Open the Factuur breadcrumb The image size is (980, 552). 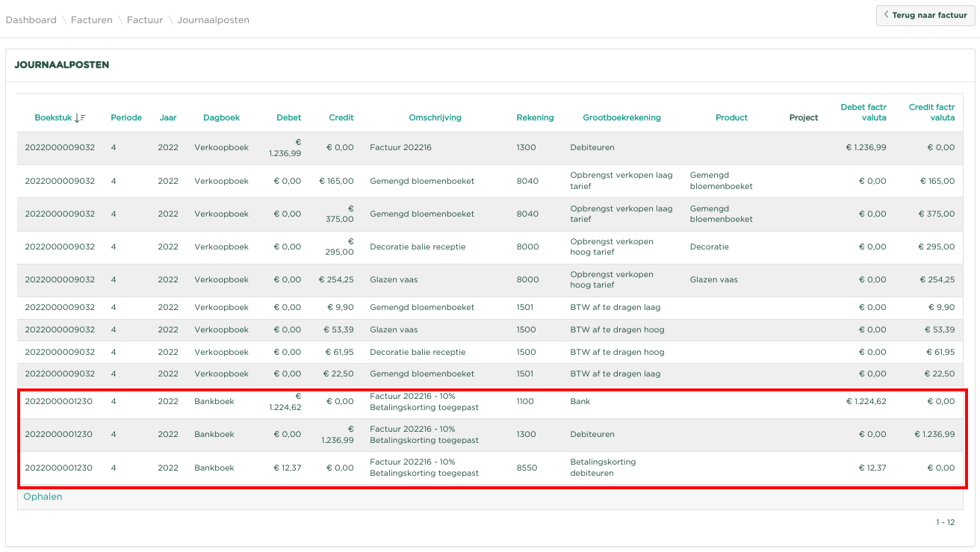(x=145, y=20)
